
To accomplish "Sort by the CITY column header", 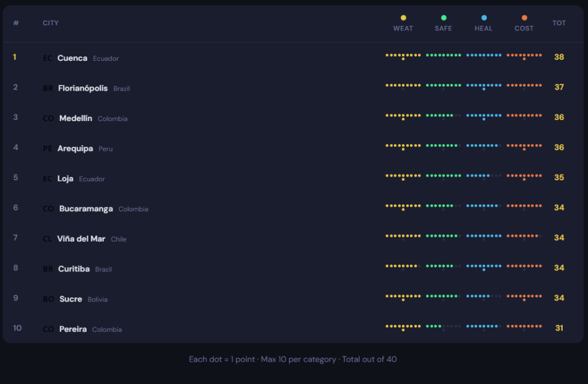I will click(51, 23).
